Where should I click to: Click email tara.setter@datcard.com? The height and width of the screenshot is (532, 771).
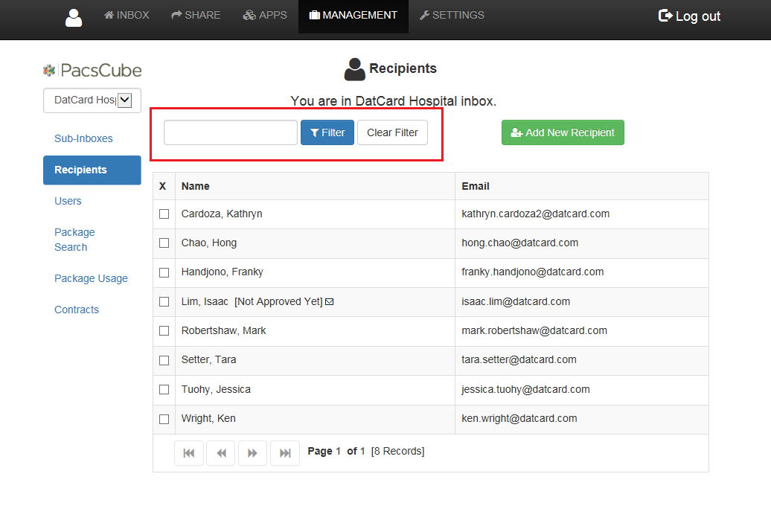[x=519, y=359]
